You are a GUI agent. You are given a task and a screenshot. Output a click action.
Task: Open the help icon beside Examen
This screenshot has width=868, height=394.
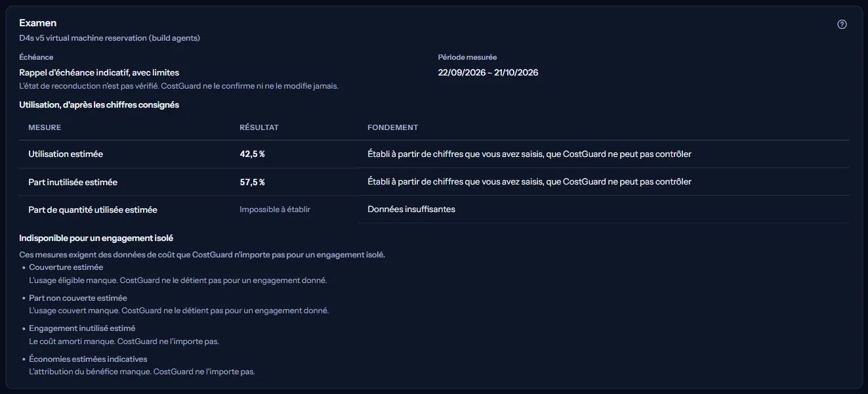tap(842, 24)
